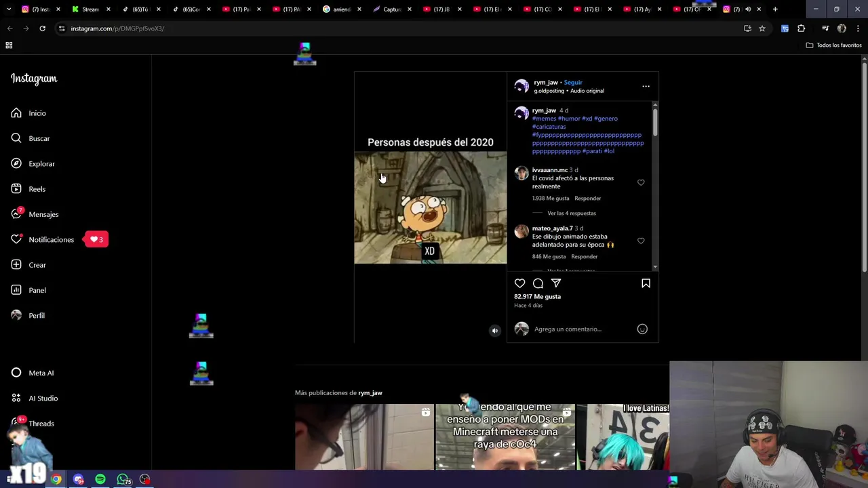The image size is (868, 488).
Task: Open the Minecraft MODs reel thumbnail
Action: 505,437
